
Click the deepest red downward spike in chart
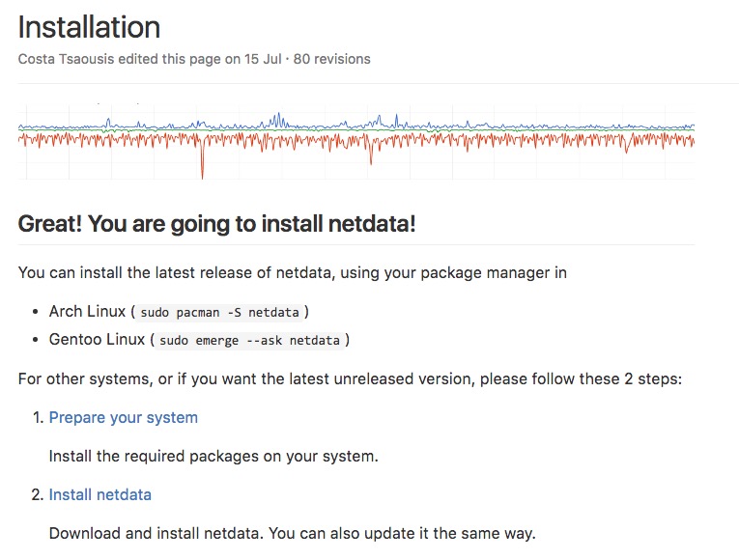click(202, 174)
